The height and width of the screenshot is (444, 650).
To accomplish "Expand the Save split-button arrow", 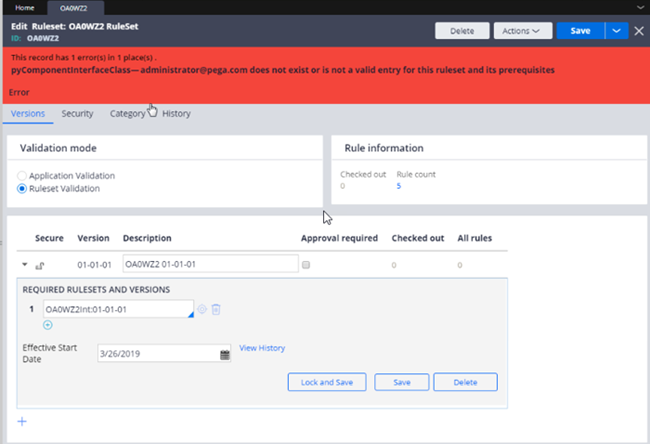I will pos(616,31).
